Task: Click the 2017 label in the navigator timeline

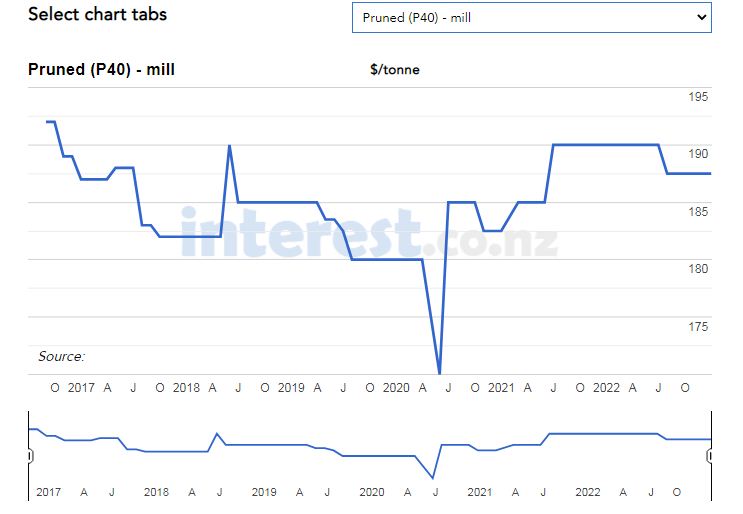Action: click(48, 492)
